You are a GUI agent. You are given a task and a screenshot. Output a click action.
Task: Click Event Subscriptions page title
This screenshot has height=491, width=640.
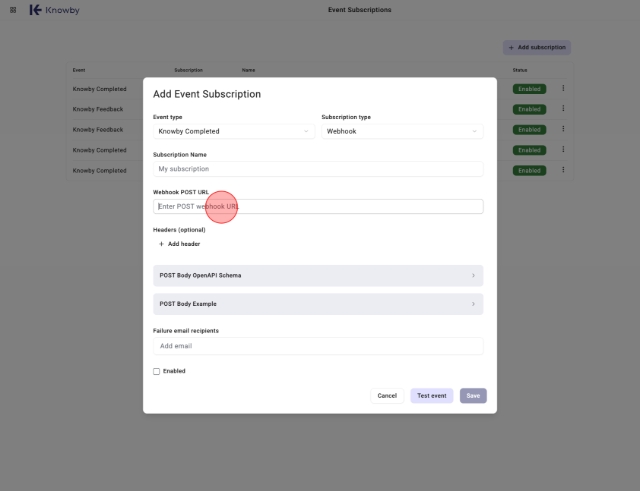[360, 10]
